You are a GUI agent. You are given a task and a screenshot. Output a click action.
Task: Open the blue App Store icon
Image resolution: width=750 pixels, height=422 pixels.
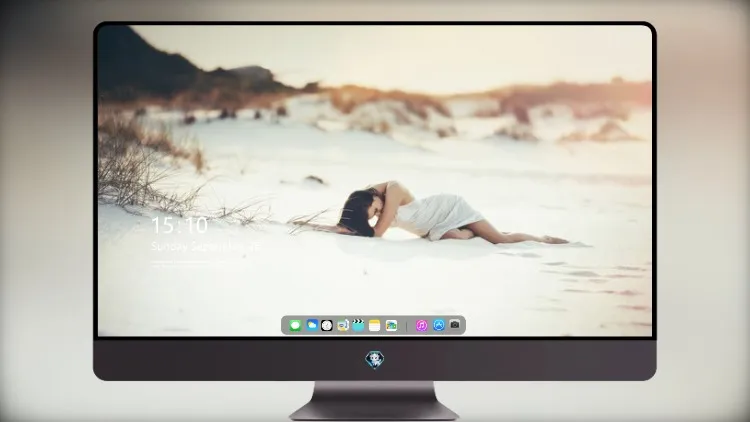(439, 325)
